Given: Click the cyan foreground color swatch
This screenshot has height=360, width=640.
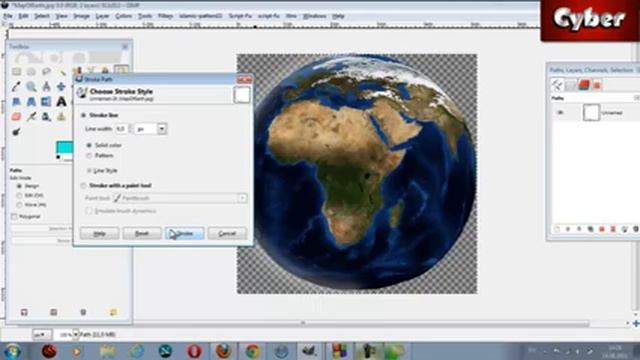Looking at the screenshot, I should click(x=64, y=147).
